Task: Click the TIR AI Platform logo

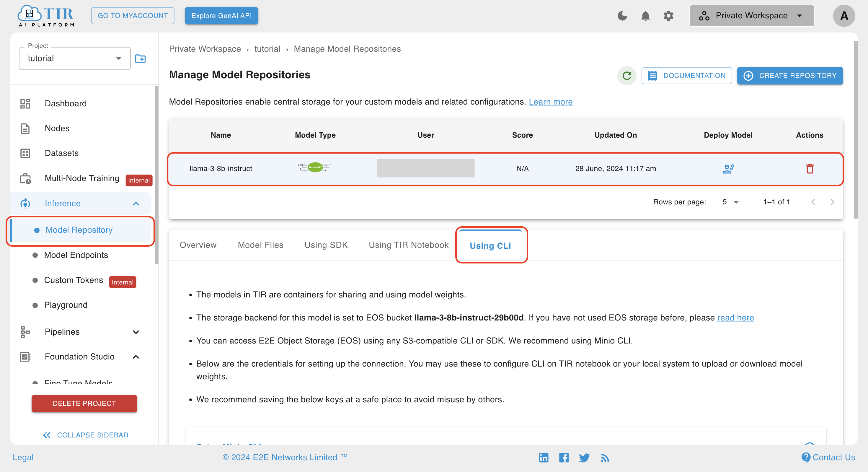Action: point(46,16)
